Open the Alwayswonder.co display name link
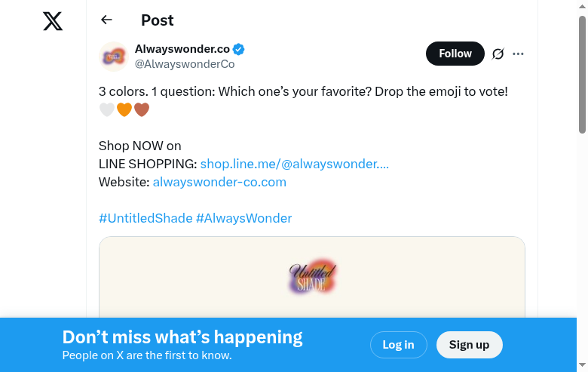The width and height of the screenshot is (588, 372). click(x=182, y=50)
